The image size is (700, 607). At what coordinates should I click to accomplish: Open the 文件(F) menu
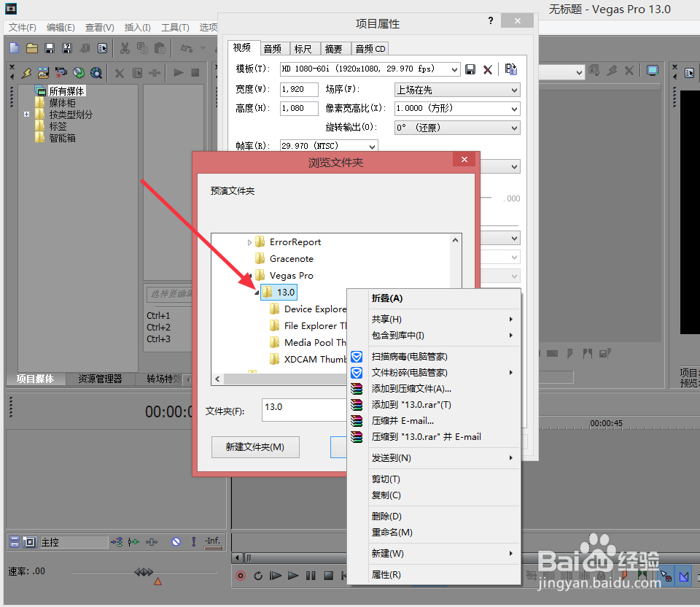coord(23,28)
